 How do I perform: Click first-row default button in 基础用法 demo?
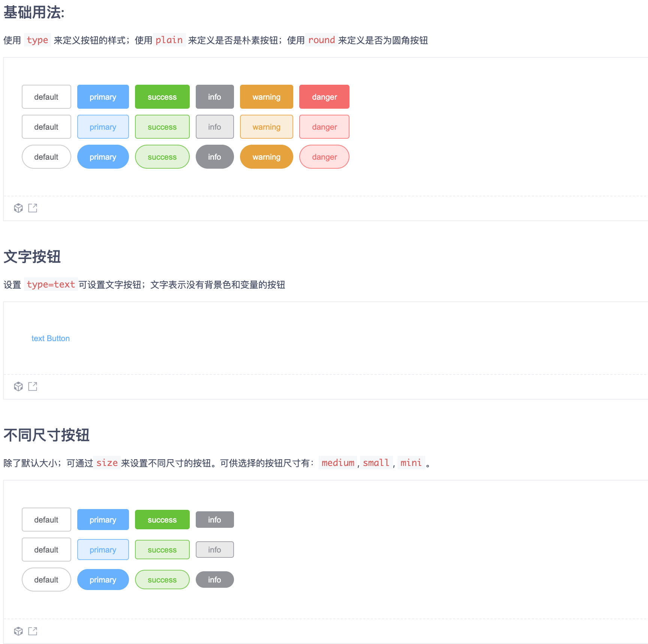click(x=46, y=97)
